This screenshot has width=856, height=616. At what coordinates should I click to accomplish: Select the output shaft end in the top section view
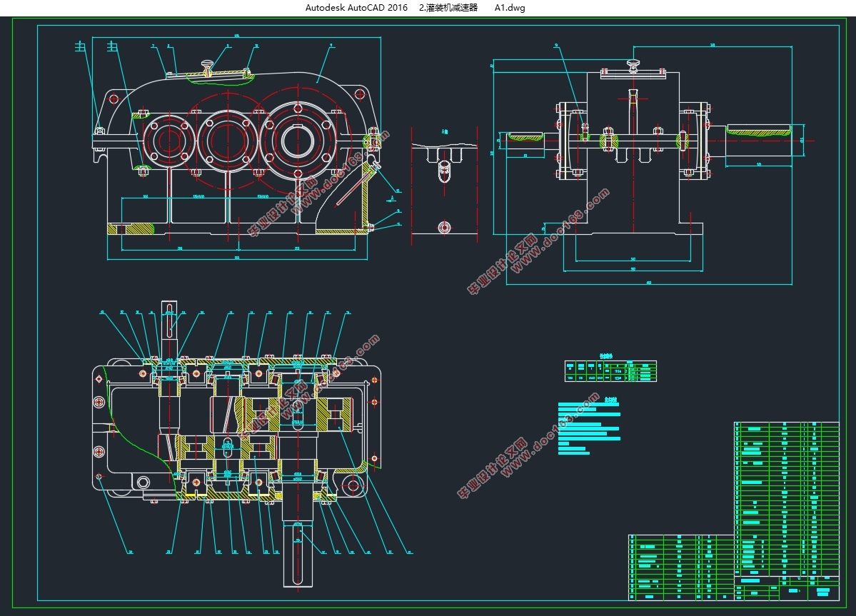pyautogui.click(x=298, y=553)
